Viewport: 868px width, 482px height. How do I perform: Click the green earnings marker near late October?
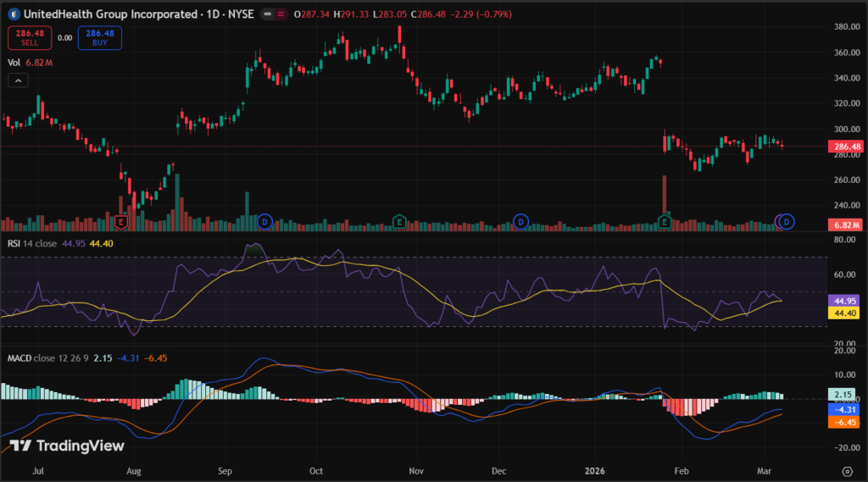point(398,222)
